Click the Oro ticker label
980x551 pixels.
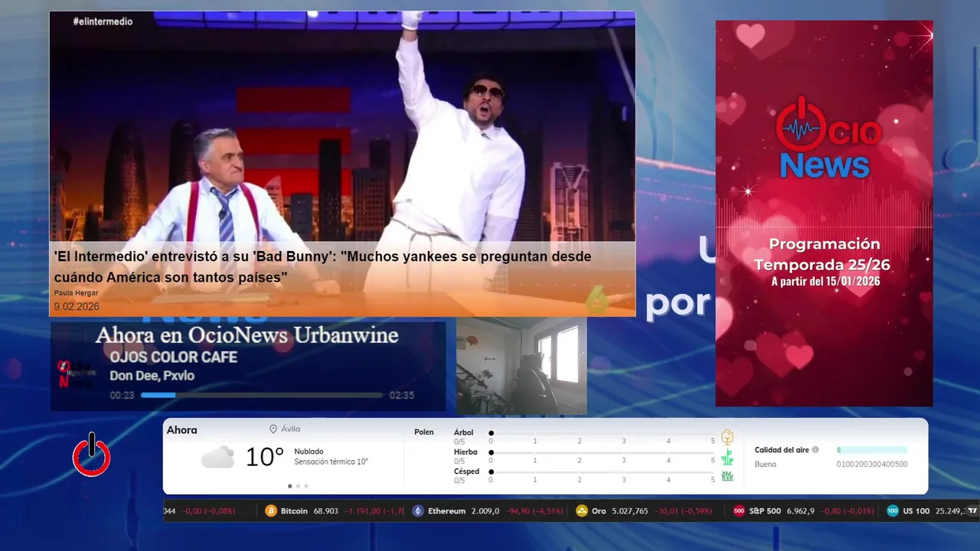[x=599, y=511]
